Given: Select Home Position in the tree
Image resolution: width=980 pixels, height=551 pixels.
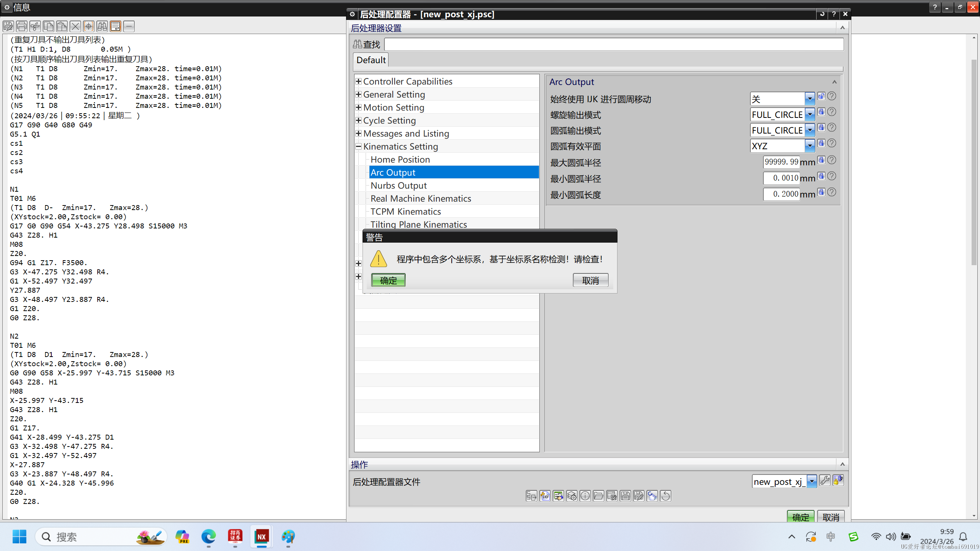Looking at the screenshot, I should [x=400, y=160].
